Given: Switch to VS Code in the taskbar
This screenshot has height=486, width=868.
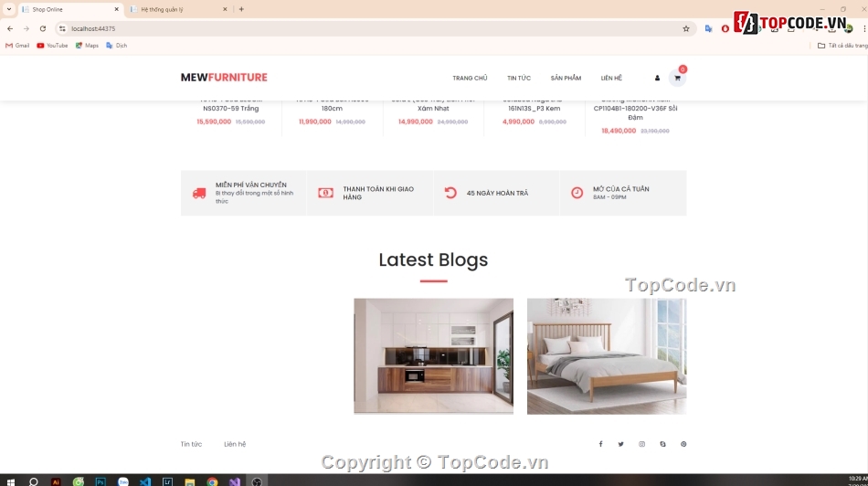Looking at the screenshot, I should (x=145, y=481).
